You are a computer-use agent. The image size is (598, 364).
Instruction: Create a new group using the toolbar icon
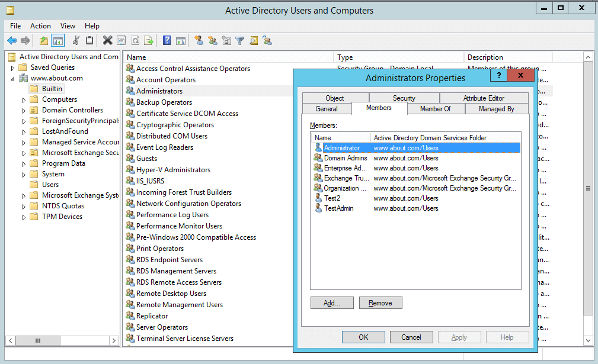point(213,40)
